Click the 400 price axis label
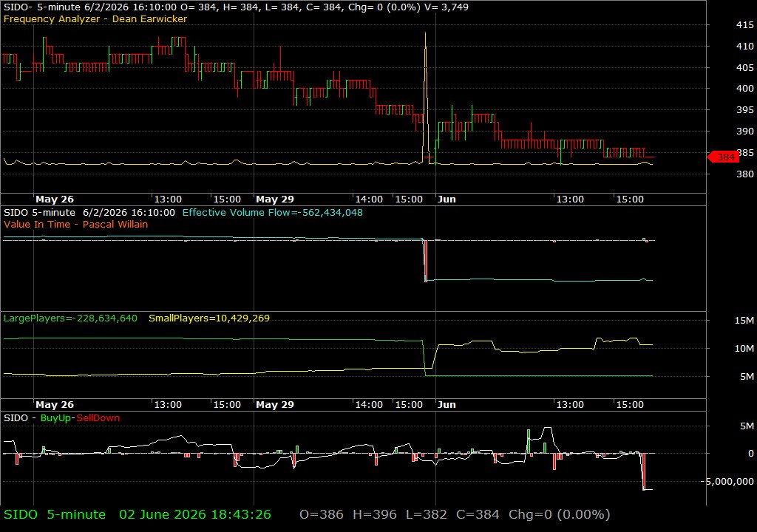 (x=745, y=89)
